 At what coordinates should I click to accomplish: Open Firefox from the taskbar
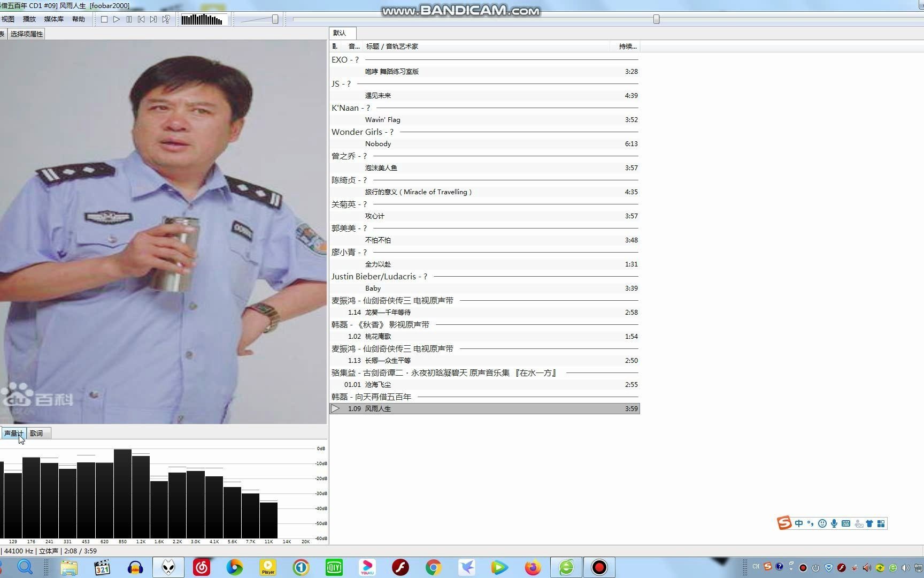click(x=533, y=567)
